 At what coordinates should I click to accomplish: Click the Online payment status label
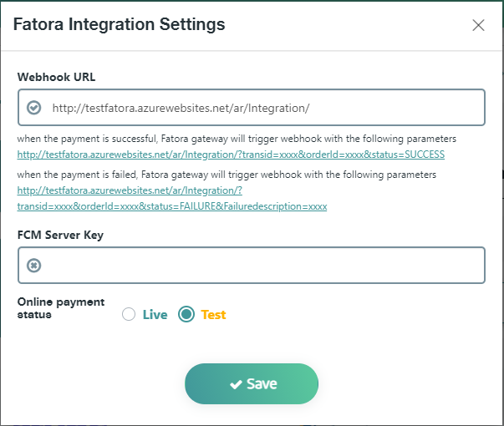point(61,308)
